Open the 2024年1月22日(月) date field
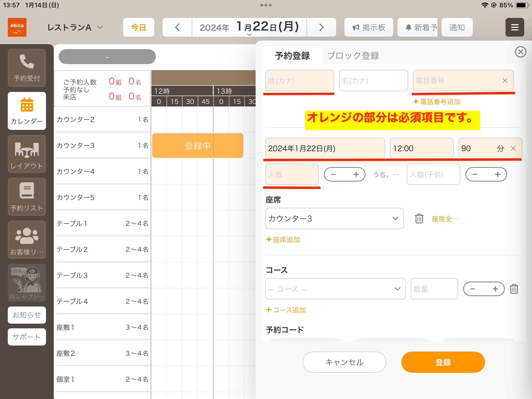 (325, 148)
